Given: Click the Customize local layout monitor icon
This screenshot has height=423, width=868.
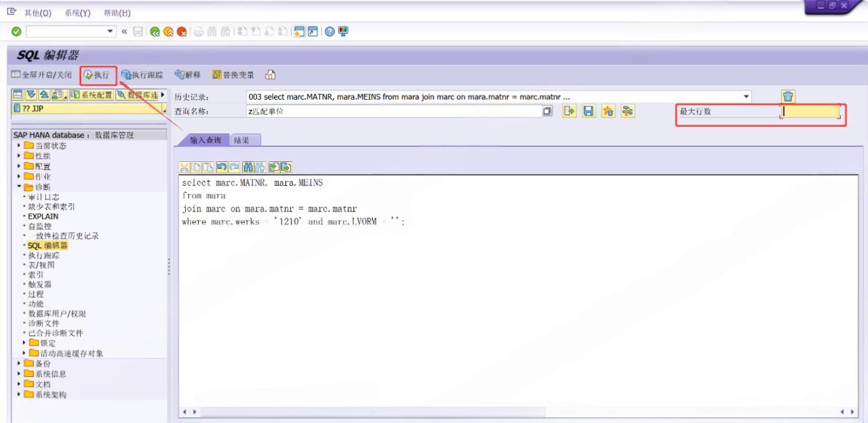Looking at the screenshot, I should (343, 32).
